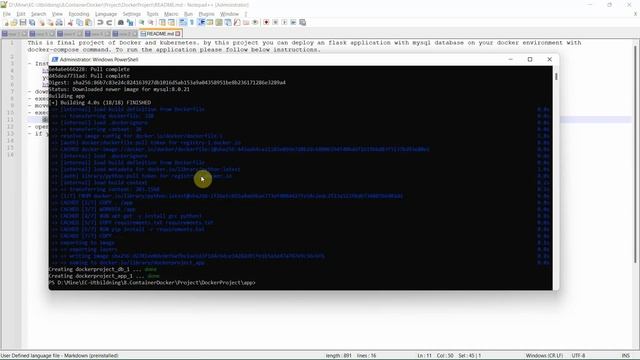Minimize the PowerShell window
This screenshot has height=360, width=640.
point(510,60)
